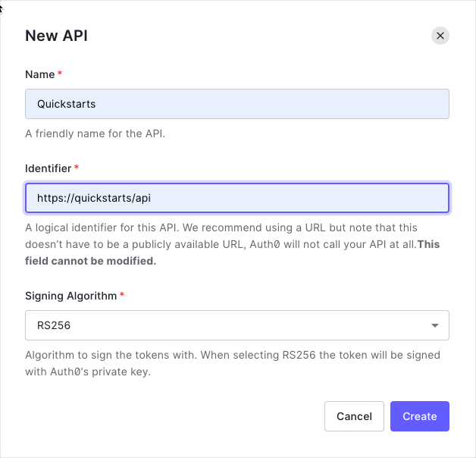Click the Name field containing Quickstarts
The width and height of the screenshot is (476, 458).
pyautogui.click(x=236, y=104)
